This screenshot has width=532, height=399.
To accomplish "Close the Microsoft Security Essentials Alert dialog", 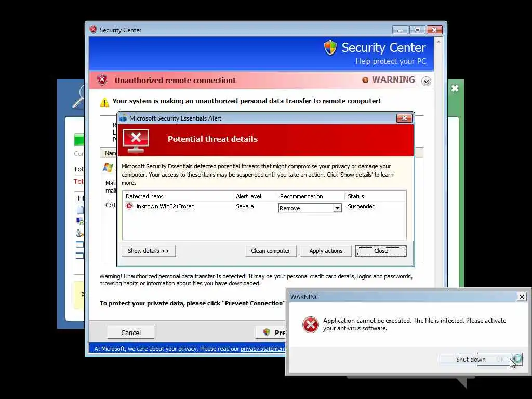I will (404, 118).
